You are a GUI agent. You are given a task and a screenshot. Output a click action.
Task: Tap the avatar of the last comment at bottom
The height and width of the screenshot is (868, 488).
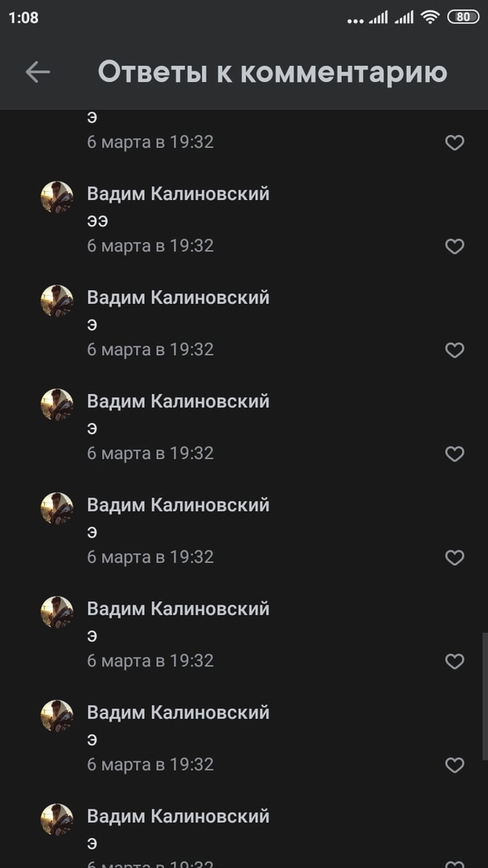pyautogui.click(x=57, y=819)
